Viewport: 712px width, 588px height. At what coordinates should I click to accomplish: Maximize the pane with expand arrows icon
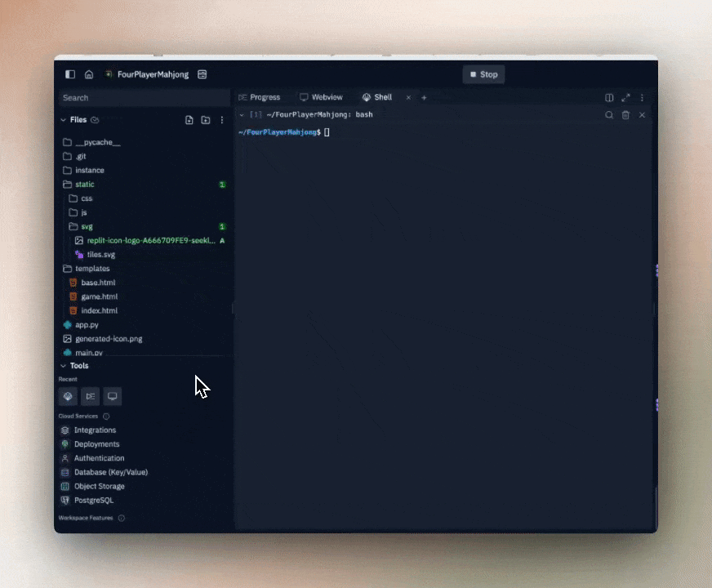click(x=625, y=98)
